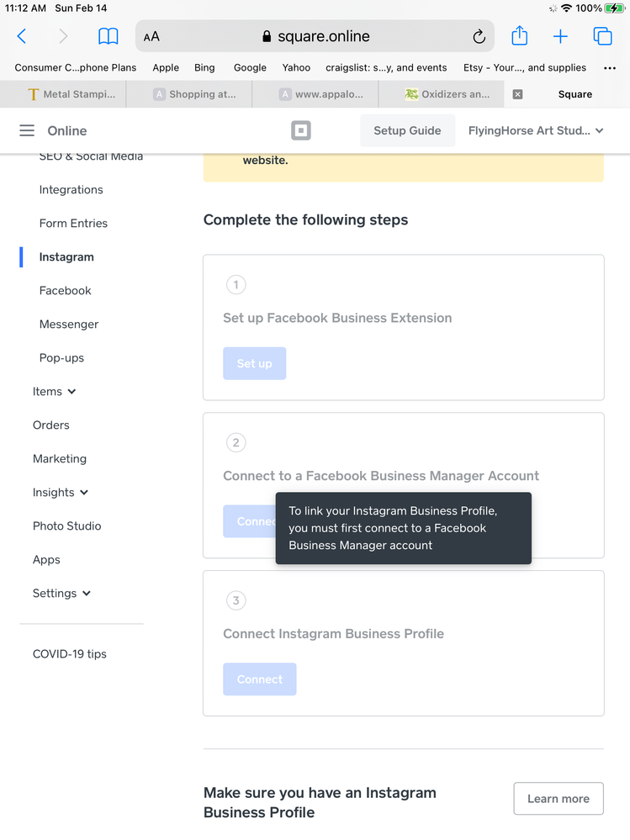
Task: Tap the square.online address bar
Action: pyautogui.click(x=315, y=36)
